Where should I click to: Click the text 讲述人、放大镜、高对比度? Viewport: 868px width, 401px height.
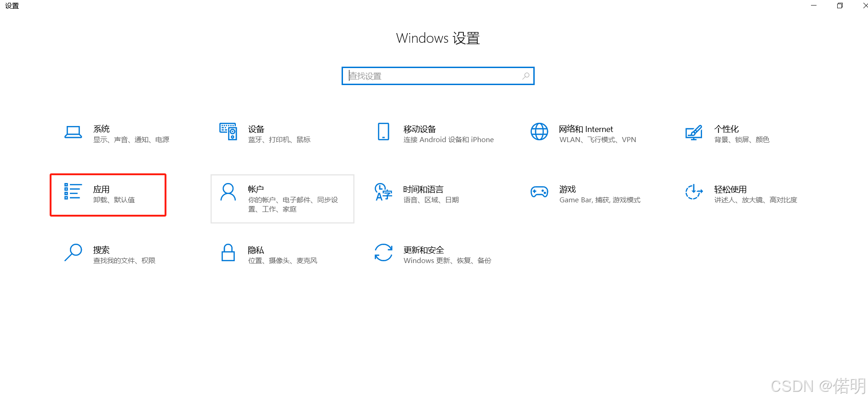click(756, 200)
